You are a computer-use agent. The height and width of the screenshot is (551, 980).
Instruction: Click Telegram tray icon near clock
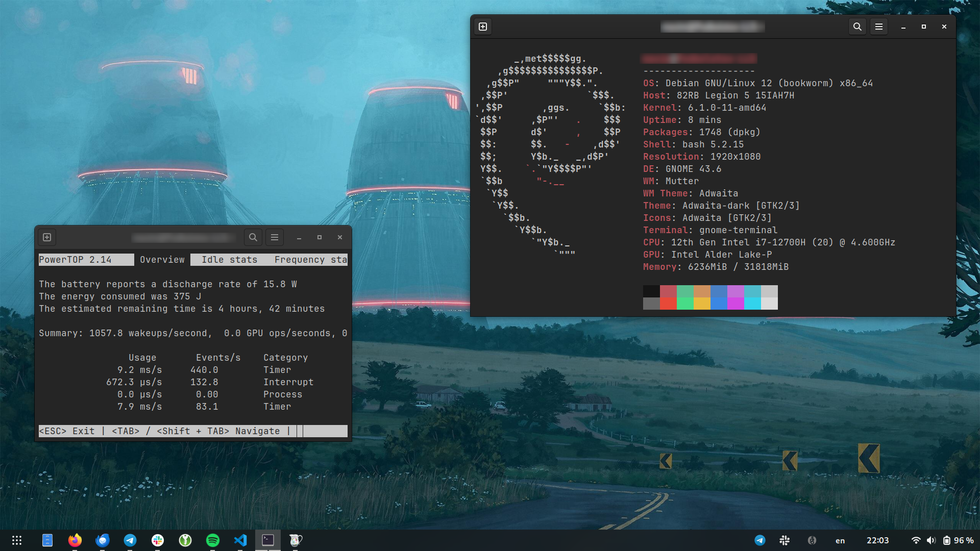[x=760, y=540]
